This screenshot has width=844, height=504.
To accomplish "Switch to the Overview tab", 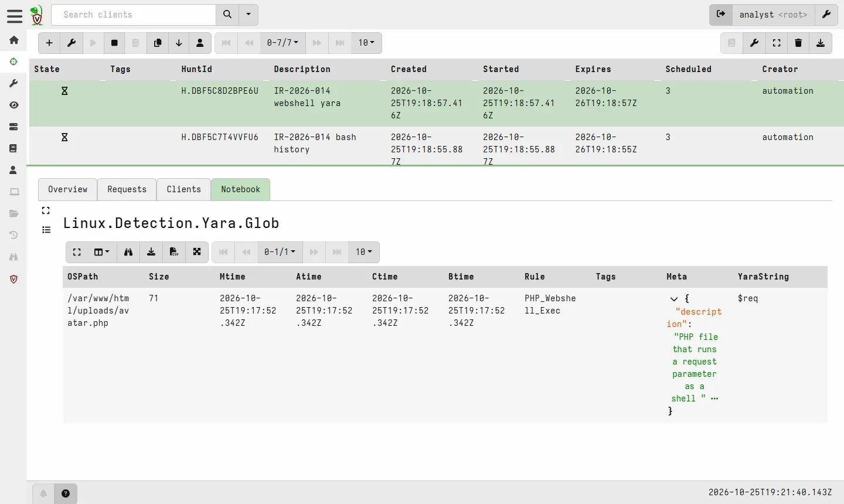I will [x=67, y=189].
